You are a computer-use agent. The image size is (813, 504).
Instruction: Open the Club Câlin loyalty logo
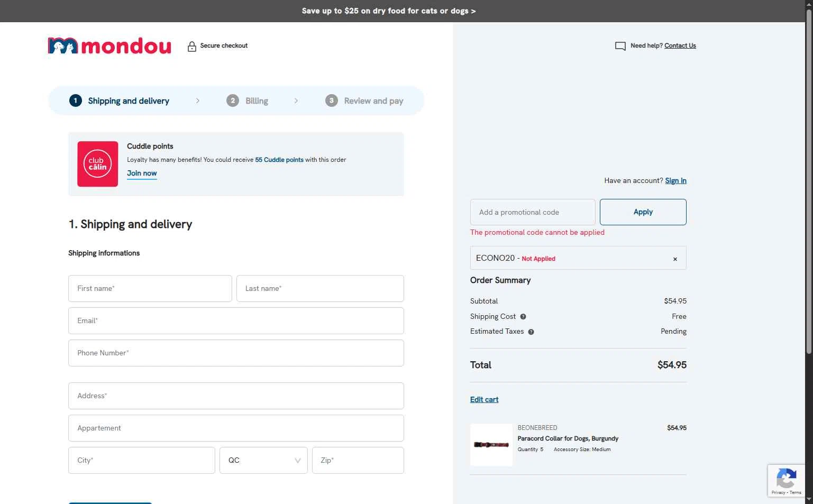point(98,164)
